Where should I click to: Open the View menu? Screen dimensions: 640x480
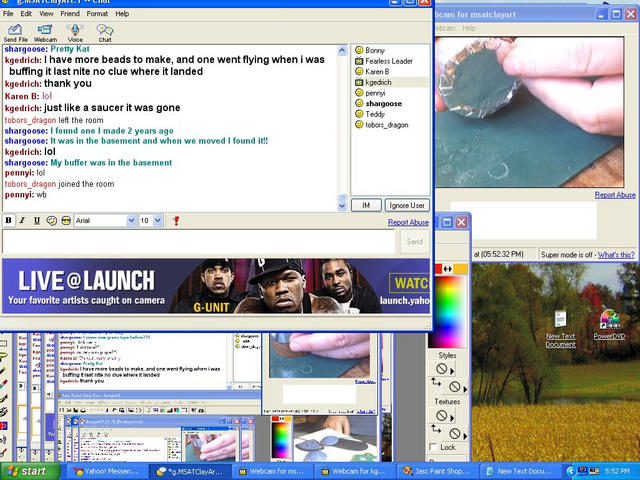point(46,13)
